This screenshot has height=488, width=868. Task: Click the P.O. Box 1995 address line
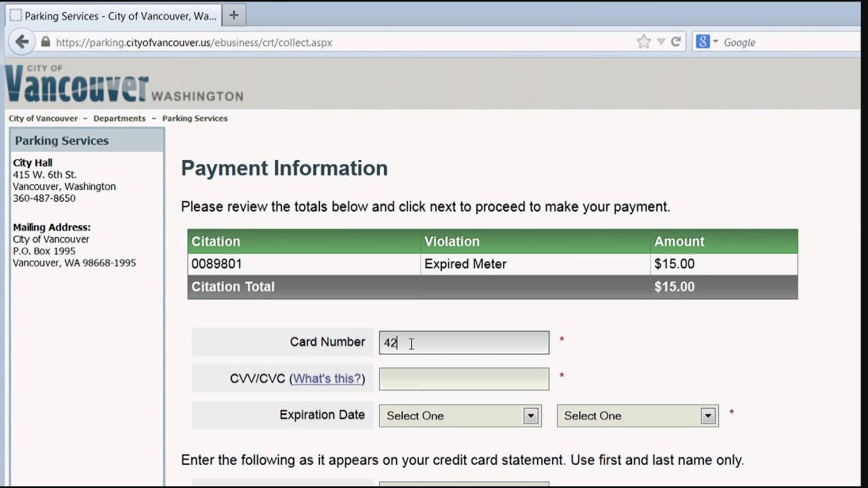tap(44, 251)
